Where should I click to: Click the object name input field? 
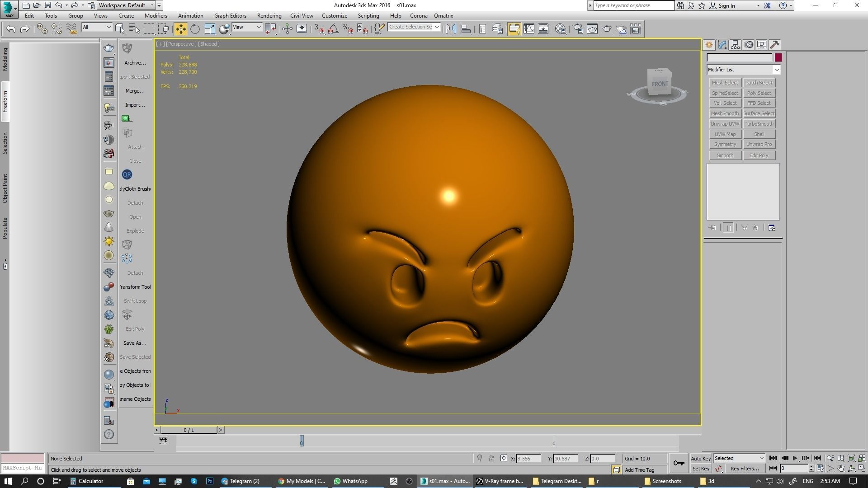pos(740,58)
